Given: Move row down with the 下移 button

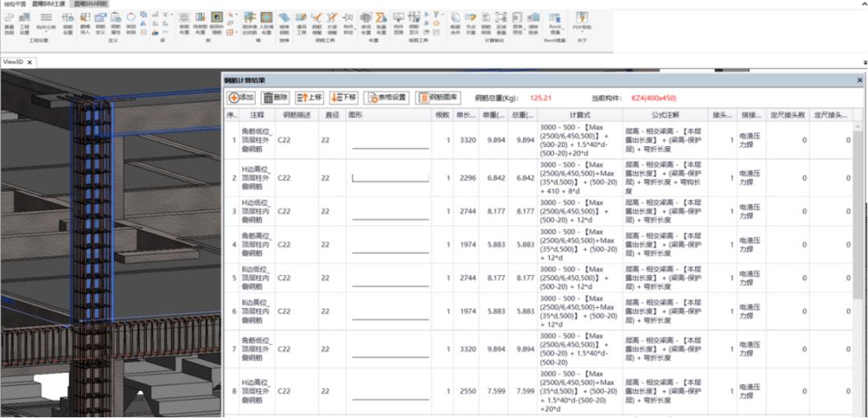Looking at the screenshot, I should (x=343, y=97).
